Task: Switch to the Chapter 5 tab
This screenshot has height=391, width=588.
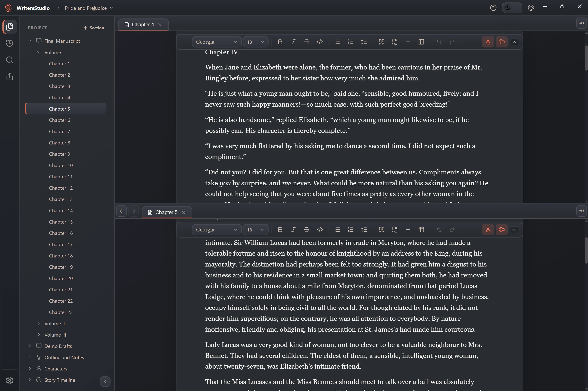Action: pos(166,212)
